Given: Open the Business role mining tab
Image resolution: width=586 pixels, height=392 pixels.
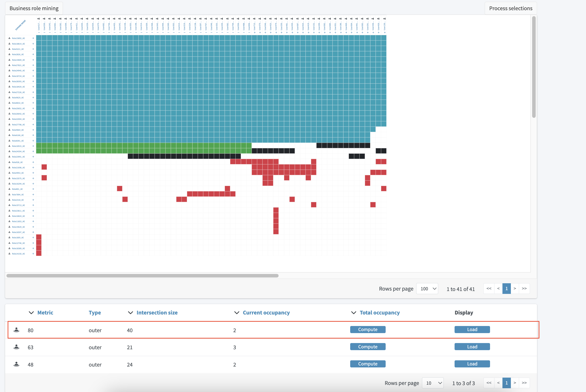Looking at the screenshot, I should [x=34, y=8].
